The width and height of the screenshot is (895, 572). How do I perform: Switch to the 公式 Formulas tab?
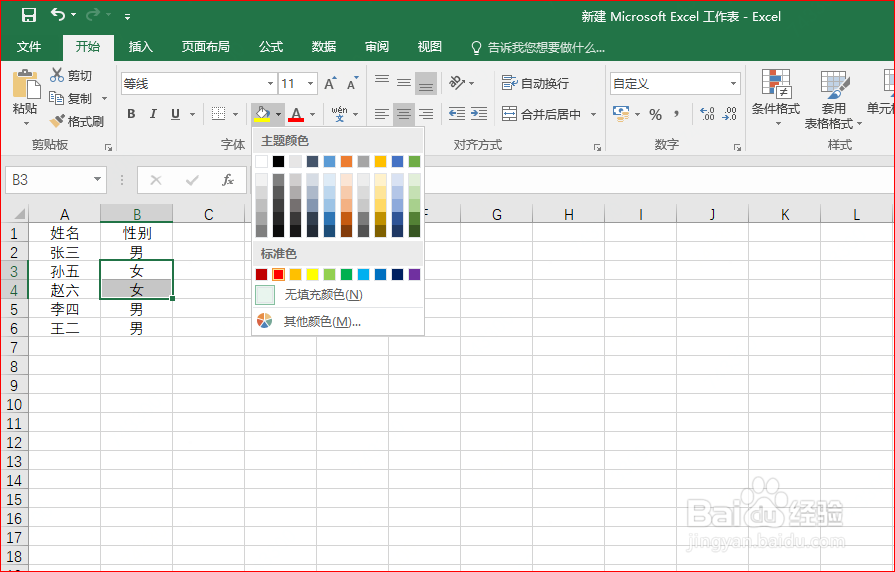pyautogui.click(x=271, y=46)
